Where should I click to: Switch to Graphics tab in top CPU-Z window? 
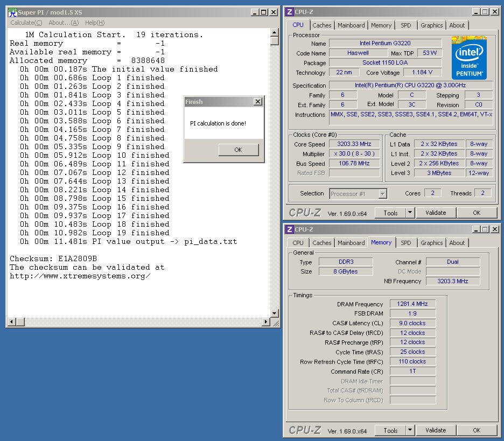click(431, 25)
